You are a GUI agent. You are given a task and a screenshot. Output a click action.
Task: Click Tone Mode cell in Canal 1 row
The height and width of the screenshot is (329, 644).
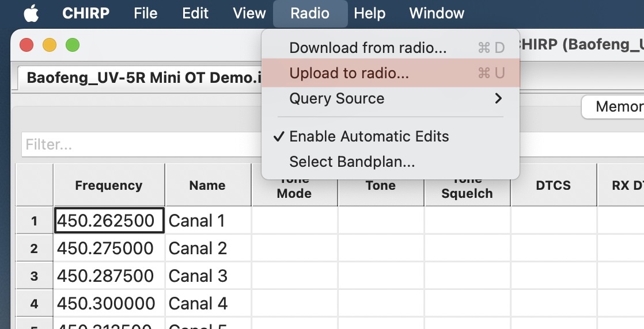click(294, 221)
